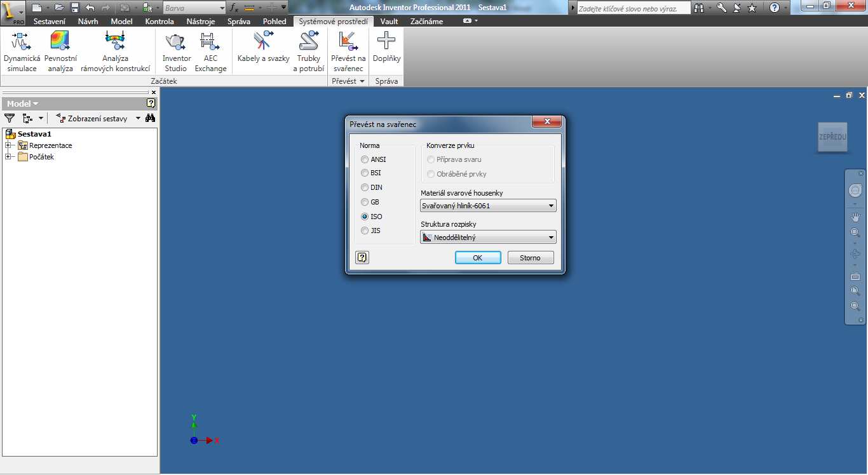868x475 pixels.
Task: Launch Dynamická simulace environment
Action: pos(22,52)
